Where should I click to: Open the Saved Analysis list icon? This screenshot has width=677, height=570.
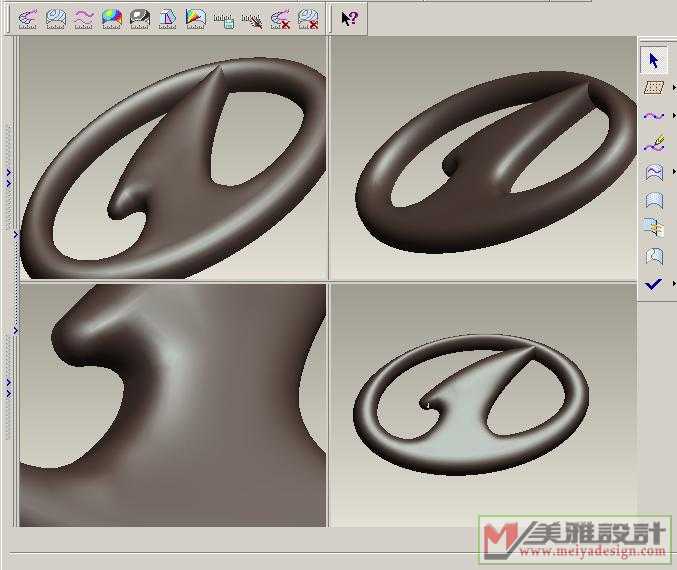coord(224,20)
